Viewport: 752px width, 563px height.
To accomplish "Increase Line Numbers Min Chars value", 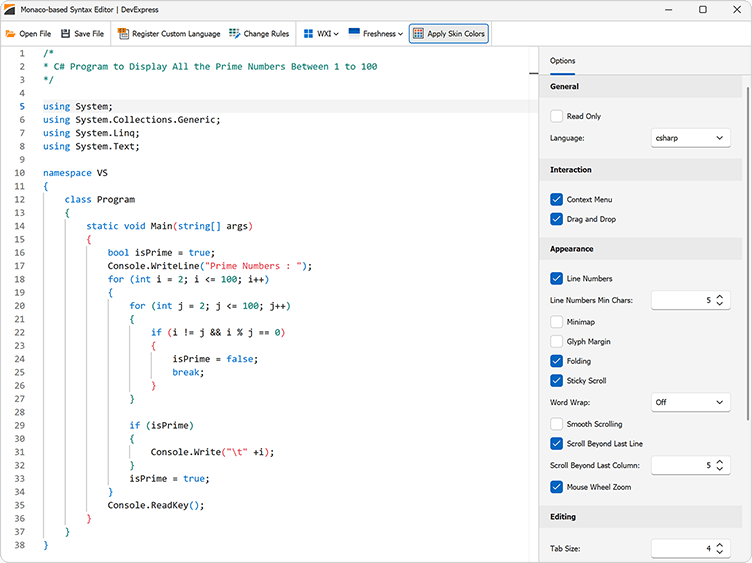I will [719, 297].
